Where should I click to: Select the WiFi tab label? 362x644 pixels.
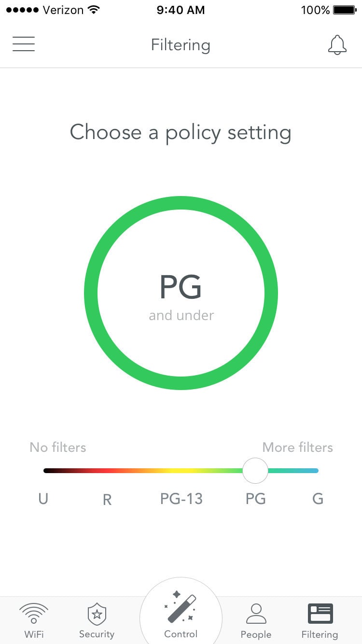pos(33,634)
